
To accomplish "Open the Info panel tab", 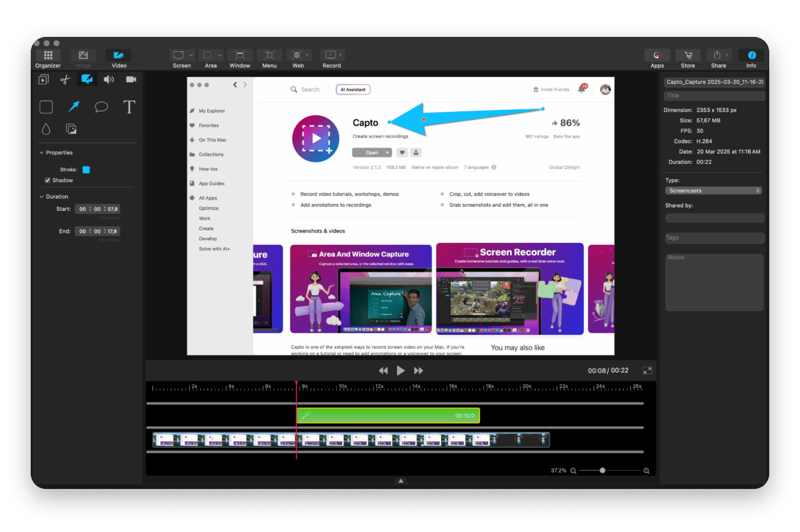I will pyautogui.click(x=751, y=58).
